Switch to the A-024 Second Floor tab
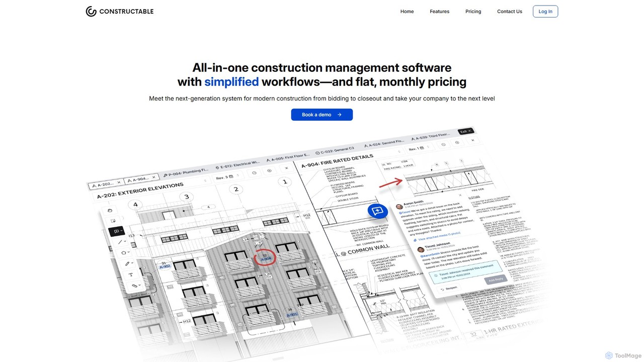644x362 pixels. click(384, 143)
